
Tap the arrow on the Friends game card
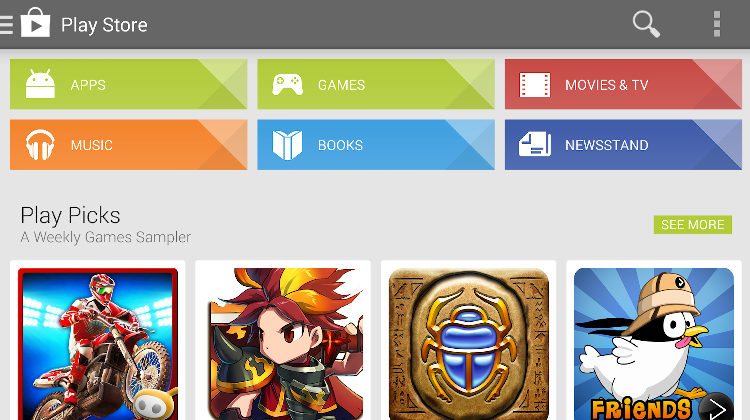[x=717, y=408]
